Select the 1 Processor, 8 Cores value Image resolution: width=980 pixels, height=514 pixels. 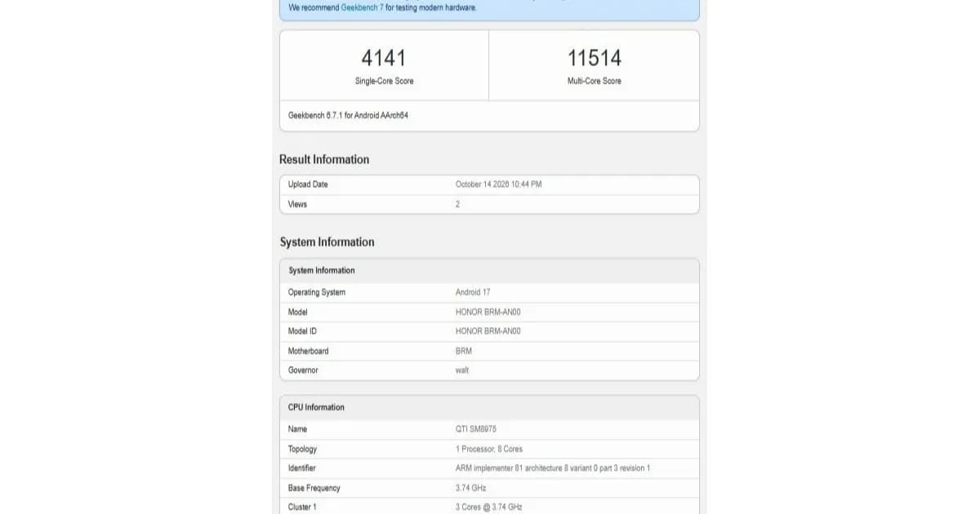(x=489, y=449)
